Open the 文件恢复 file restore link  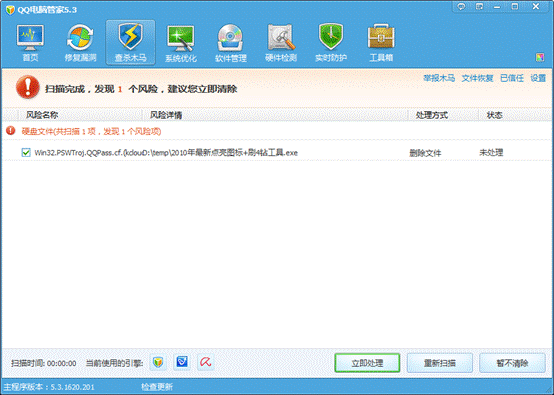tap(477, 78)
